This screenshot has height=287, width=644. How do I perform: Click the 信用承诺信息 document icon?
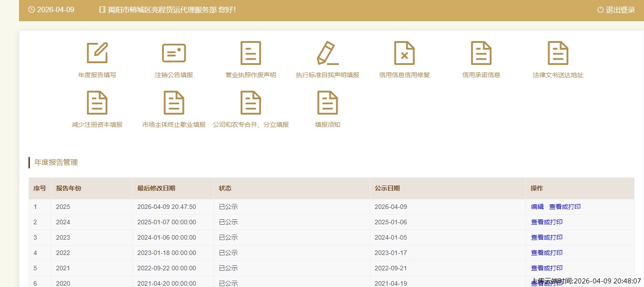[481, 53]
